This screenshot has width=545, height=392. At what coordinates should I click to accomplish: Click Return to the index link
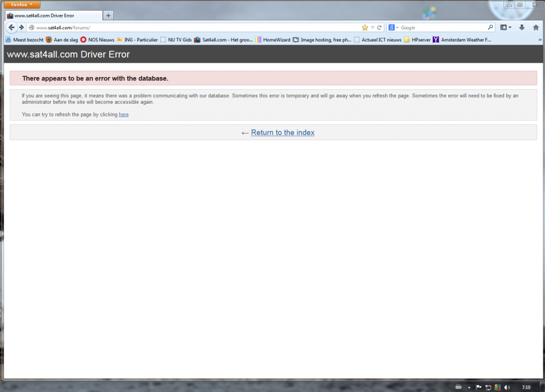pos(283,132)
